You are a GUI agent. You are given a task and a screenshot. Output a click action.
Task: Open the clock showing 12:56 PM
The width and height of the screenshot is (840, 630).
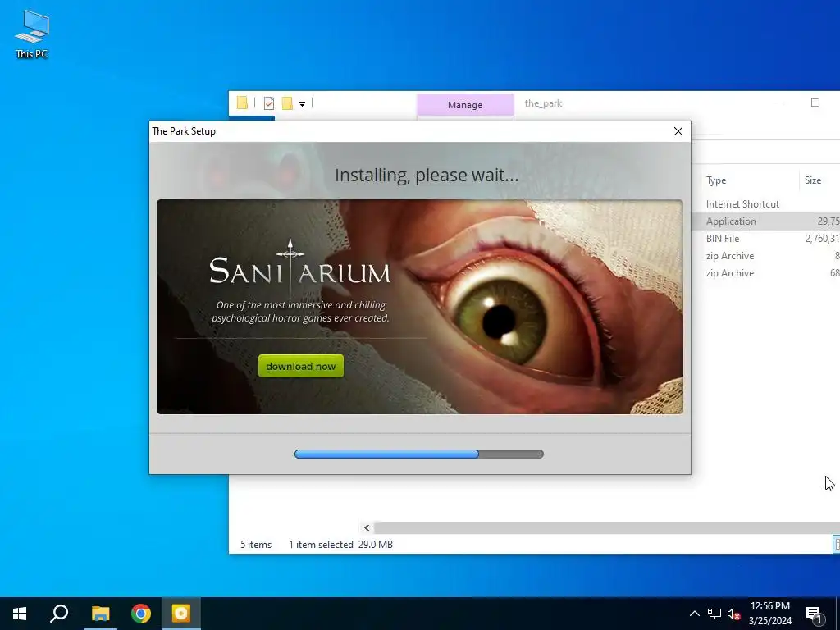[769, 614]
